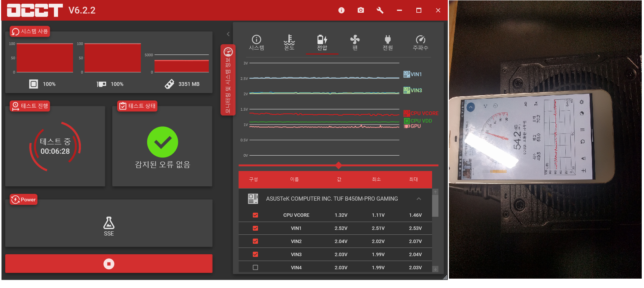Uncheck the VIN3 checkbox
The height and width of the screenshot is (288, 644).
pos(255,255)
